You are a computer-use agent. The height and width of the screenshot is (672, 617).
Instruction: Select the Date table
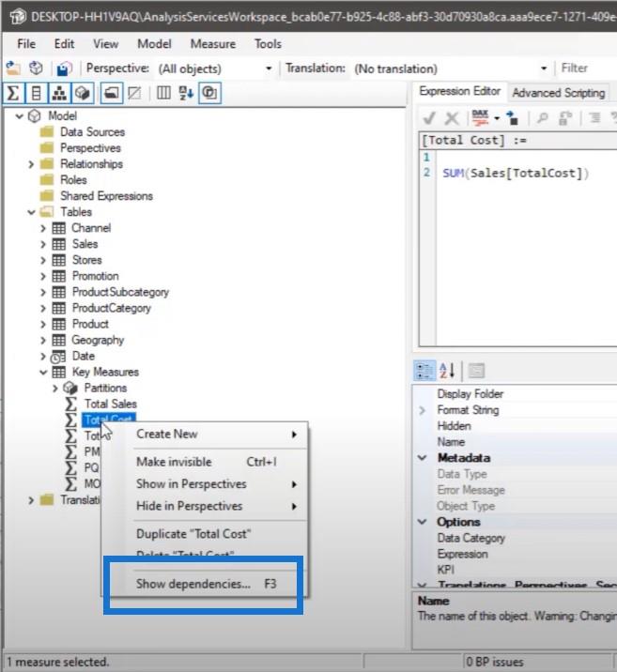84,356
